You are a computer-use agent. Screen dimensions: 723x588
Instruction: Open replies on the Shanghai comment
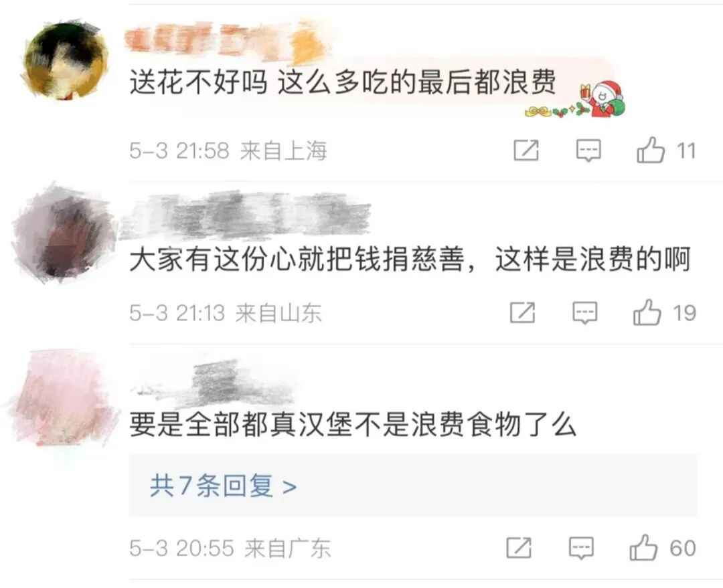pos(589,151)
